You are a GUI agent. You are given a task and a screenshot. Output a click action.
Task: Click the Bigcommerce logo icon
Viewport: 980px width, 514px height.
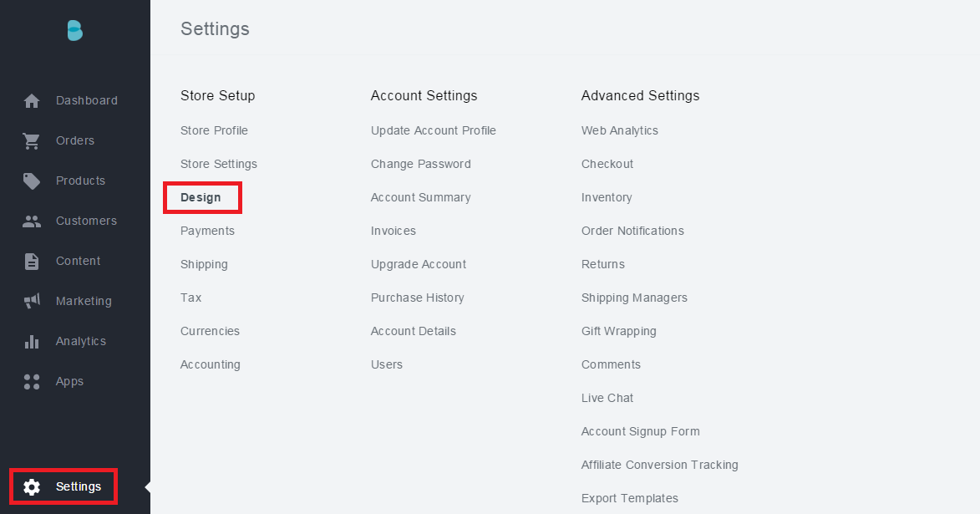tap(75, 31)
